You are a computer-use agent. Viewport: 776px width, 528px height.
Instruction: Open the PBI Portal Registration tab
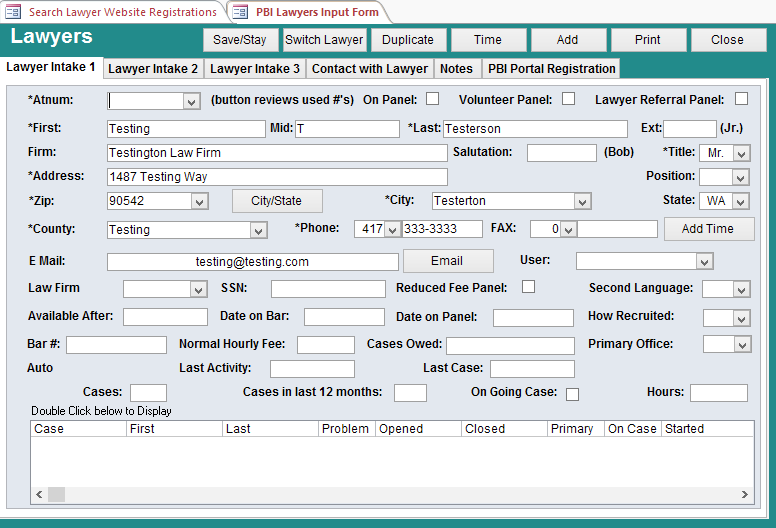pyautogui.click(x=552, y=69)
